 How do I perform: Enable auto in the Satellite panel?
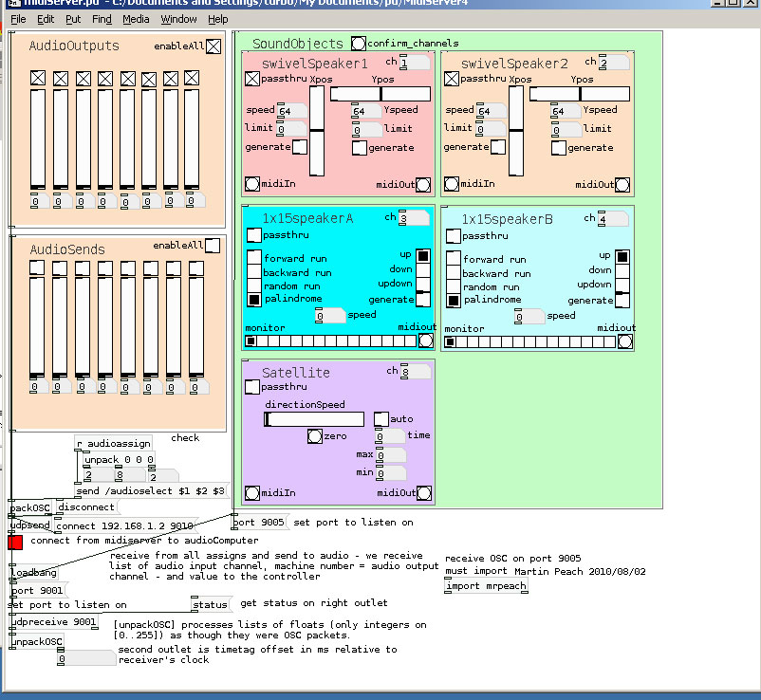(380, 418)
